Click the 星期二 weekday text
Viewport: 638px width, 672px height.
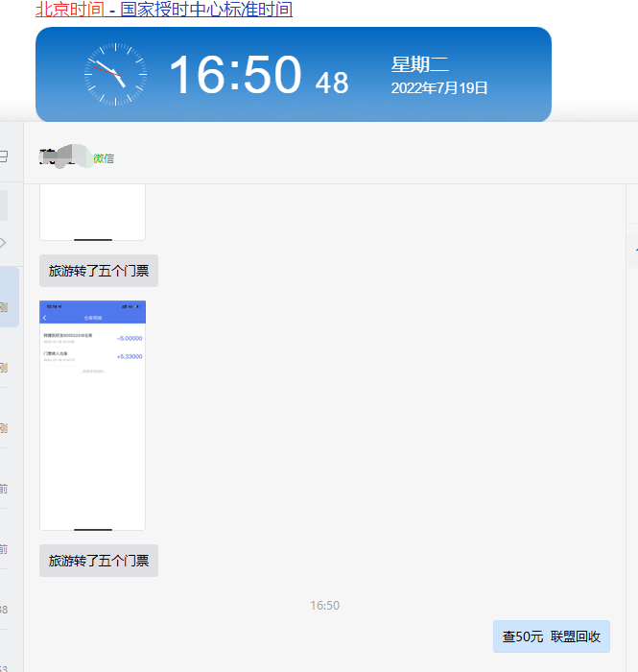click(419, 65)
